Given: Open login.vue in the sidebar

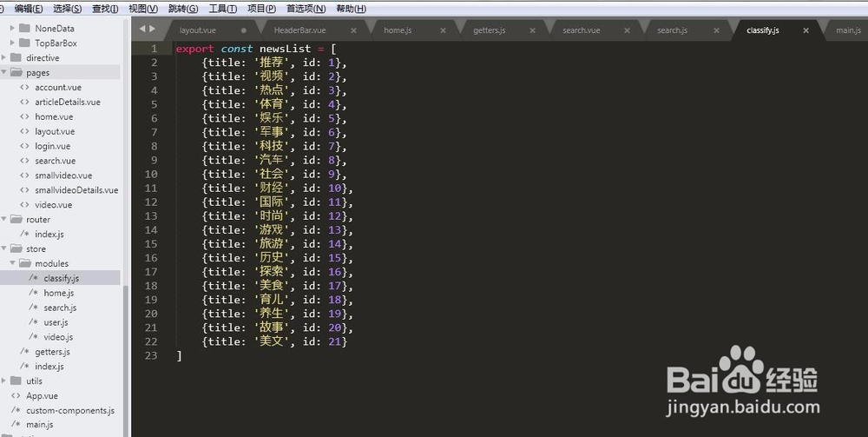Looking at the screenshot, I should click(53, 146).
